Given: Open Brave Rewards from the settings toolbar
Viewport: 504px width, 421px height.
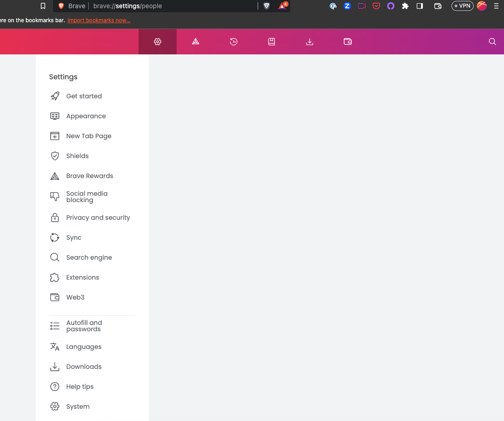Looking at the screenshot, I should (x=196, y=41).
